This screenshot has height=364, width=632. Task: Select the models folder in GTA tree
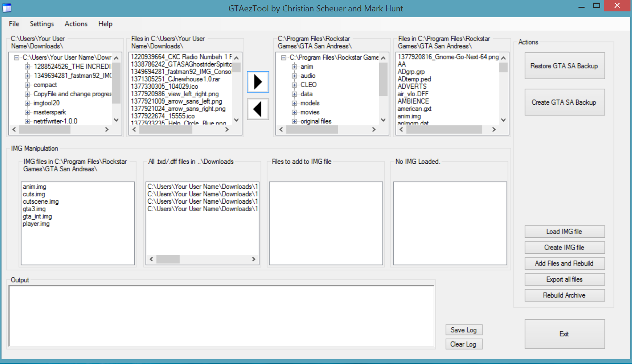(x=310, y=103)
